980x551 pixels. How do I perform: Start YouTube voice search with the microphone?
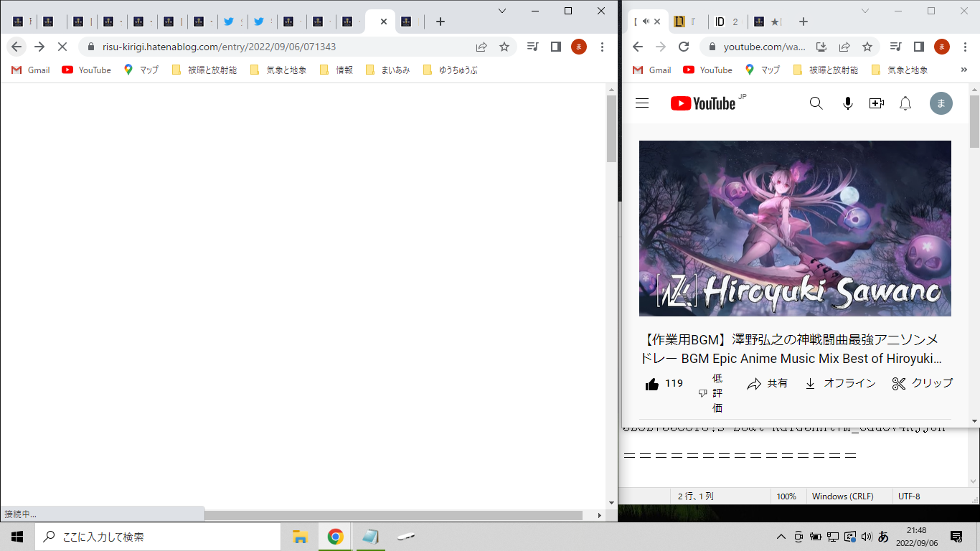click(848, 103)
